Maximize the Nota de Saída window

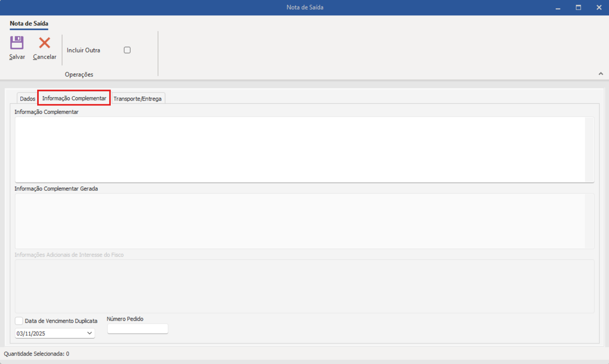click(578, 8)
